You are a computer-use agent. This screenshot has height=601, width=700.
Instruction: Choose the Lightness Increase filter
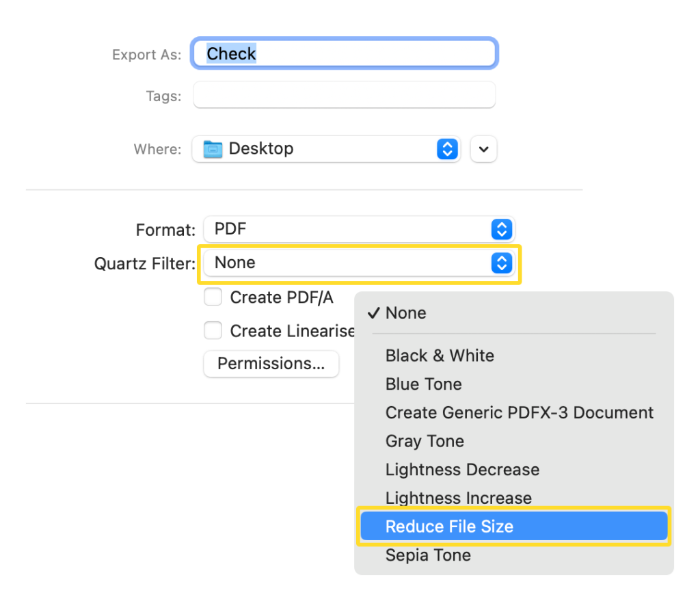point(459,497)
